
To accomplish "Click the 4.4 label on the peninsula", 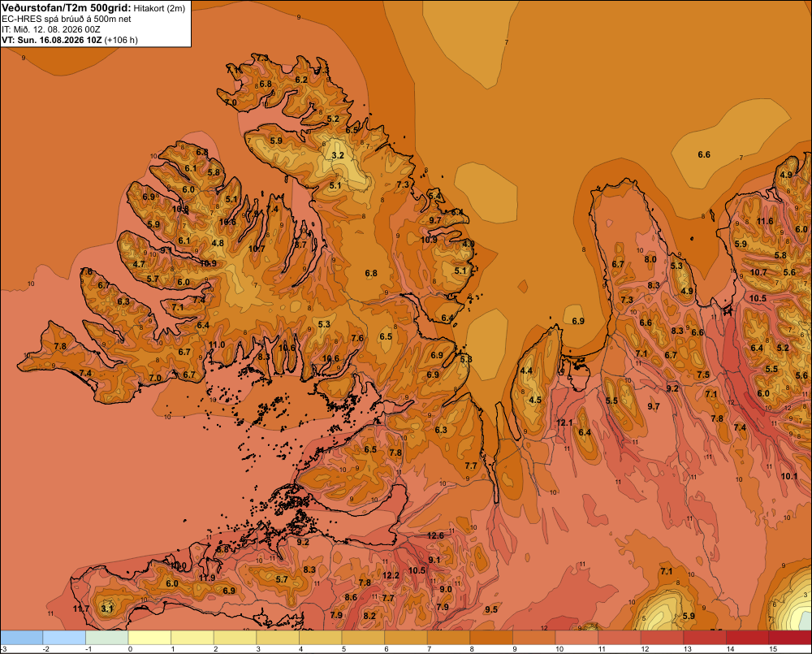I will [x=526, y=370].
